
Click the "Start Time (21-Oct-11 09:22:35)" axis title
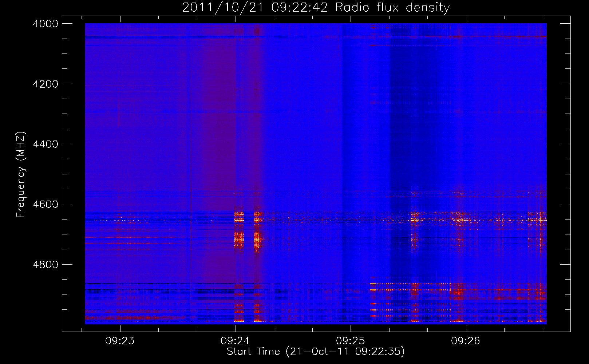pyautogui.click(x=316, y=352)
